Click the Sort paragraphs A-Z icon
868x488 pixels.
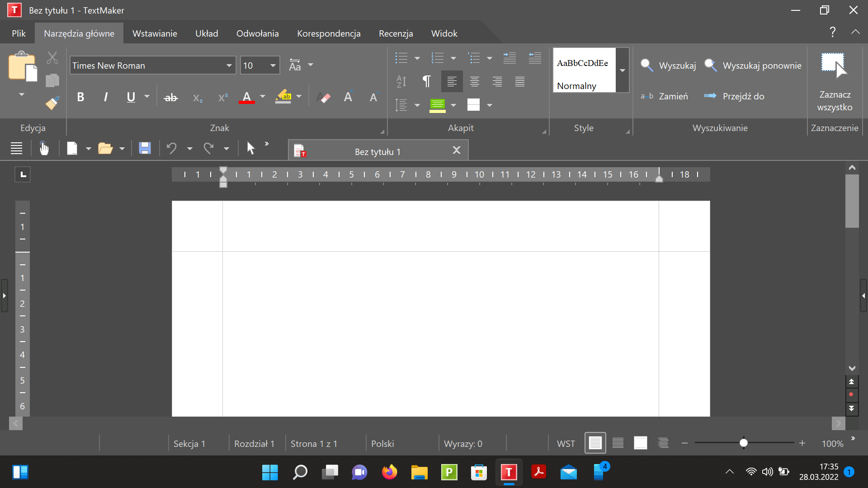[x=401, y=81]
